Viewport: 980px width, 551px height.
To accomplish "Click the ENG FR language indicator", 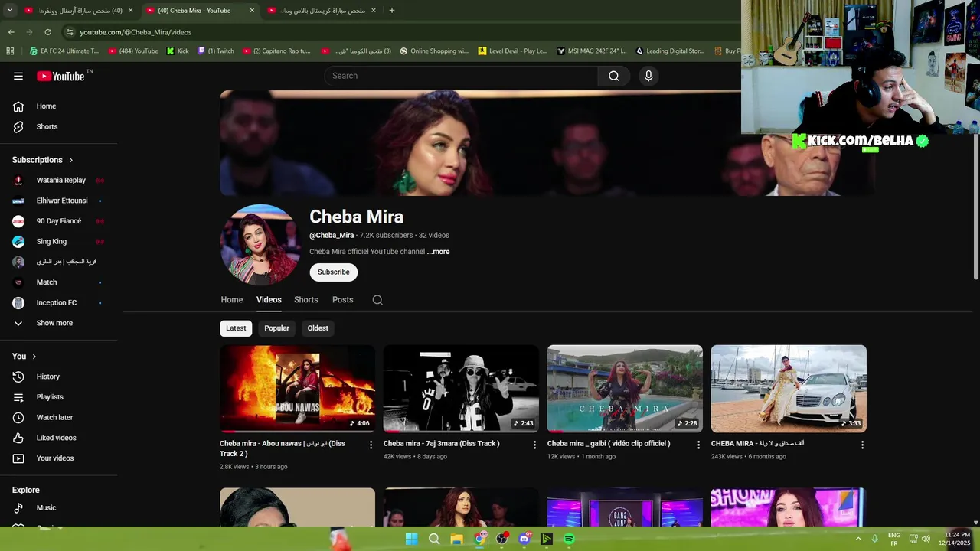I will pos(893,539).
